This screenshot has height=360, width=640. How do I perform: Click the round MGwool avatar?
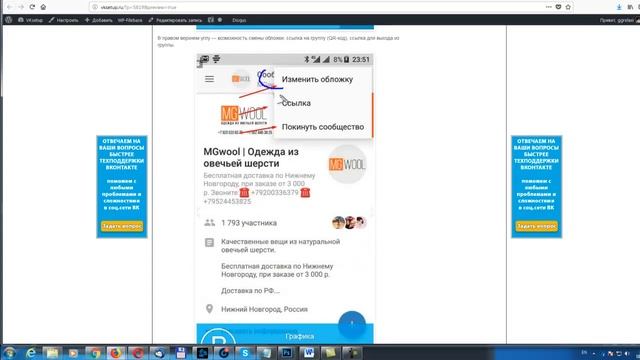pos(347,164)
